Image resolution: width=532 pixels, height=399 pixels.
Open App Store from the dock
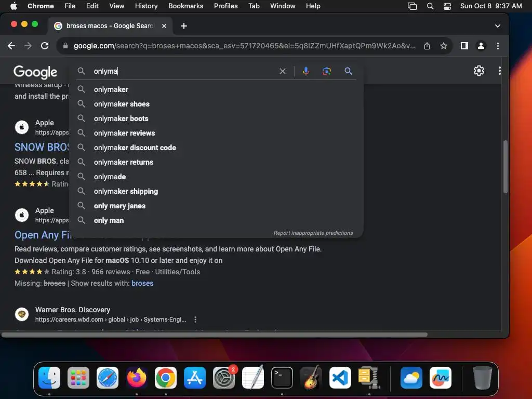click(x=195, y=378)
